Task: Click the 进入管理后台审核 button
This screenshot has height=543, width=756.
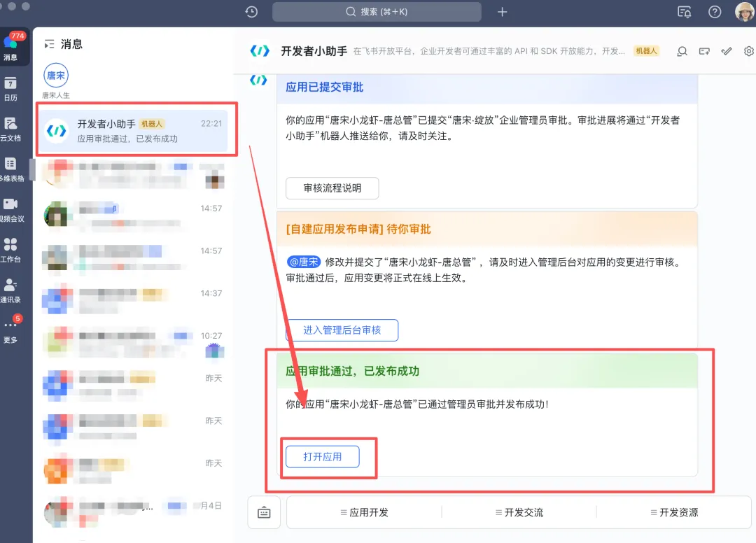Action: (x=342, y=330)
